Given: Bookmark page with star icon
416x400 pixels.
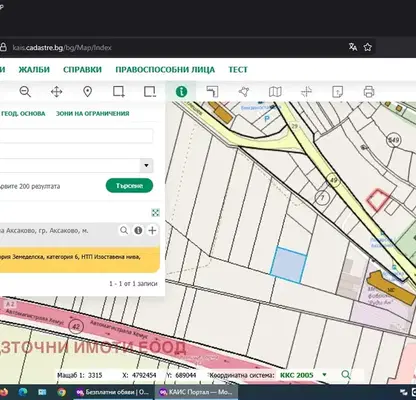Looking at the screenshot, I should [367, 47].
